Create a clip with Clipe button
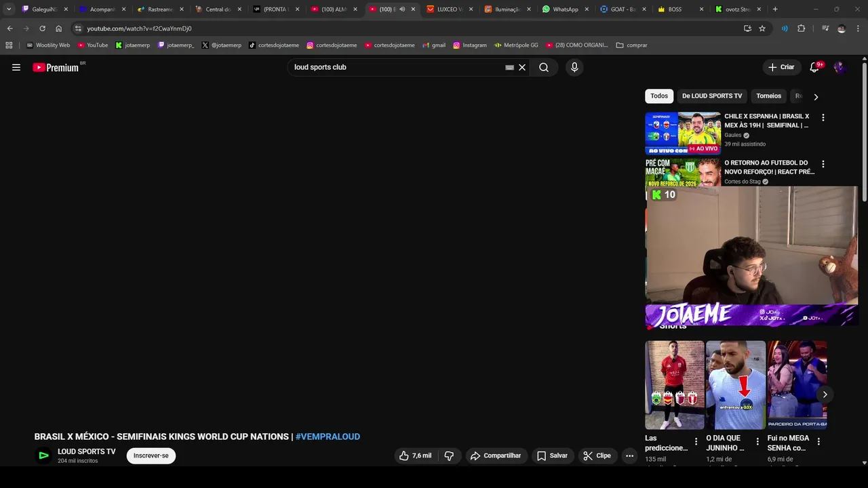The image size is (868, 488). 597,455
